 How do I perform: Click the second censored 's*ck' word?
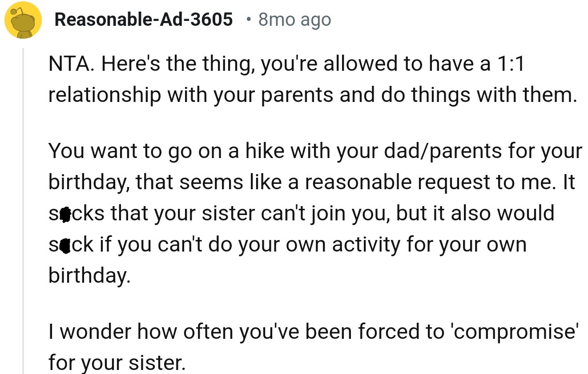[x=71, y=244]
